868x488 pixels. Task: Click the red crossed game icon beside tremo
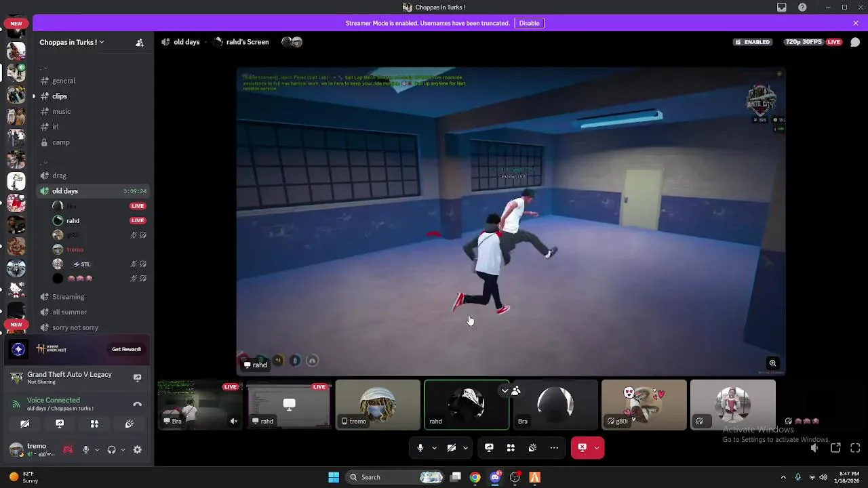pyautogui.click(x=68, y=449)
